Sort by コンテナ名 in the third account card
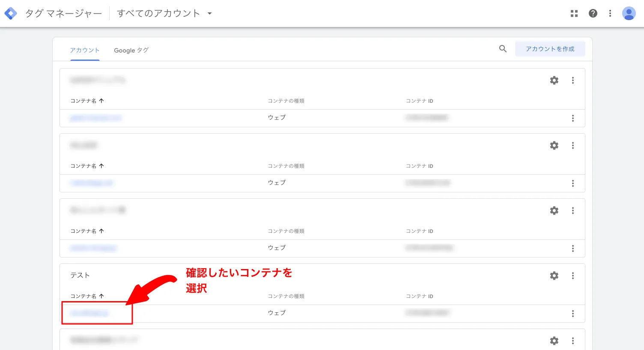The height and width of the screenshot is (350, 644). tap(87, 231)
